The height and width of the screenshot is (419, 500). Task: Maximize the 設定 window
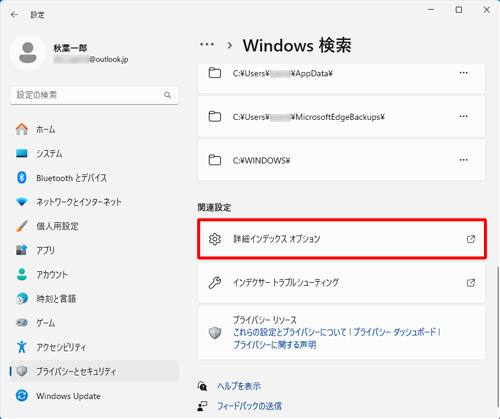(x=459, y=10)
